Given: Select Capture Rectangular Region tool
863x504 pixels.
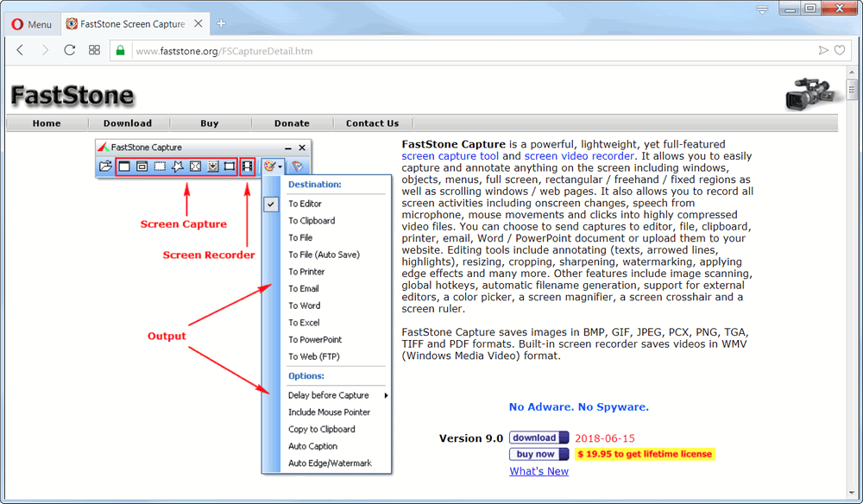Looking at the screenshot, I should tap(160, 167).
